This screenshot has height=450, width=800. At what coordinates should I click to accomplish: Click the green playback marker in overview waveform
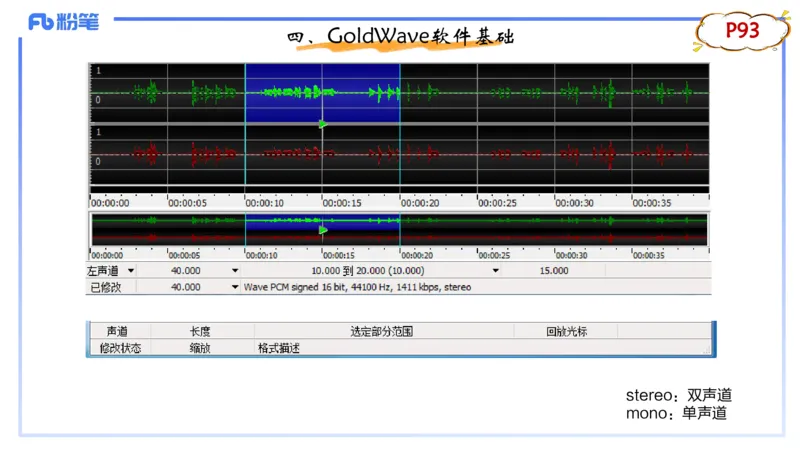[x=323, y=230]
